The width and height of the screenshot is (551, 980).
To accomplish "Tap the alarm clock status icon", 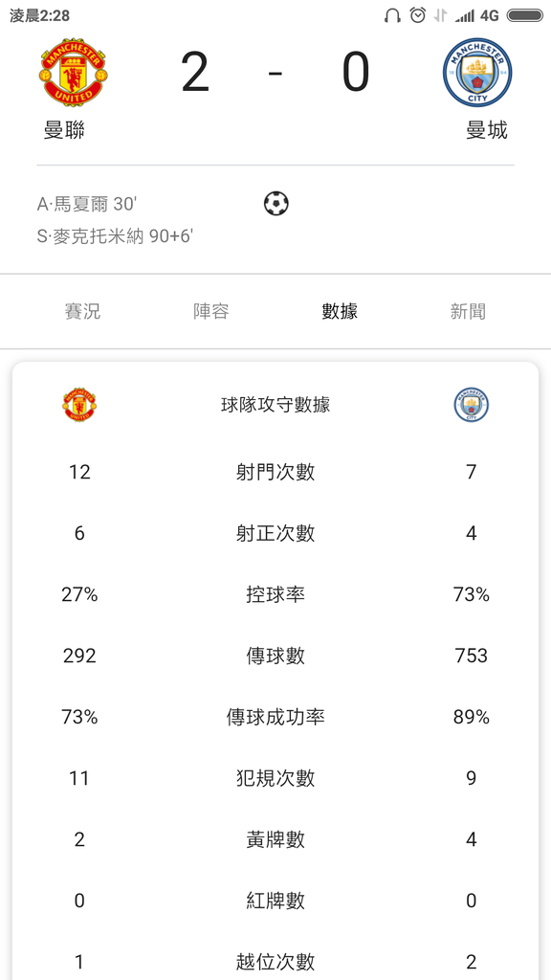I will point(418,15).
